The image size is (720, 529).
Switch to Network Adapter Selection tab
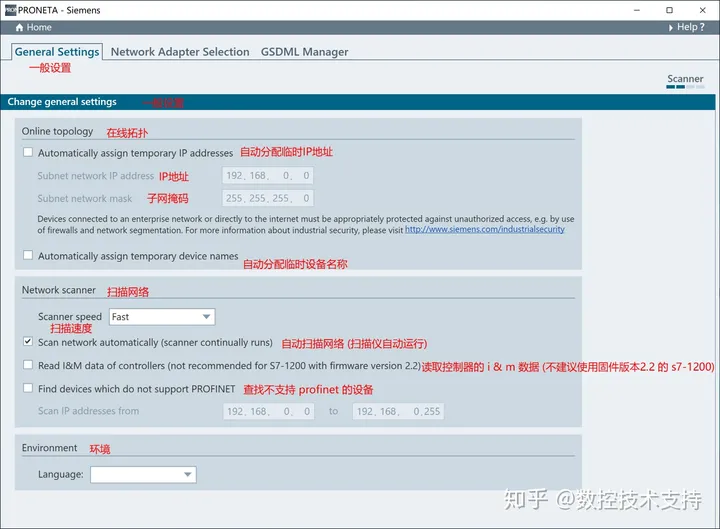point(180,52)
